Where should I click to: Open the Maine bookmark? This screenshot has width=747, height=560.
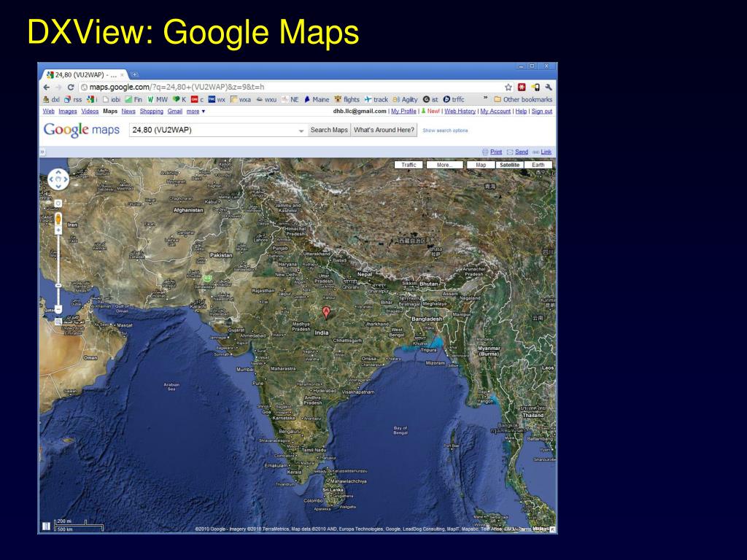[317, 99]
